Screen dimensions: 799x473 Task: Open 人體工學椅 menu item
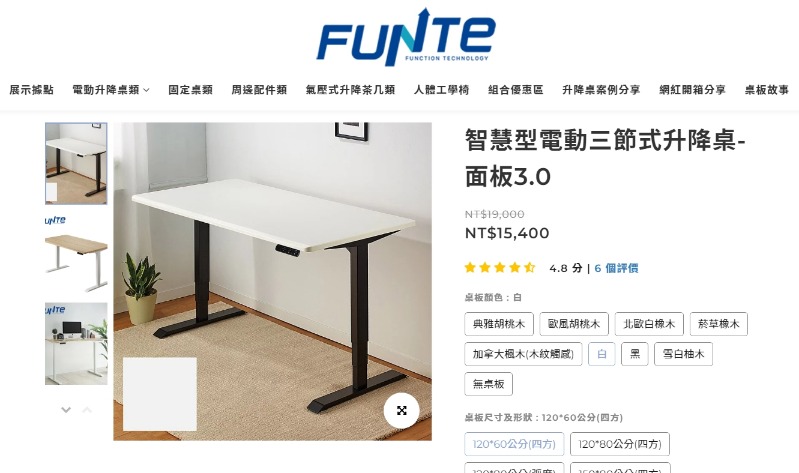pos(441,90)
